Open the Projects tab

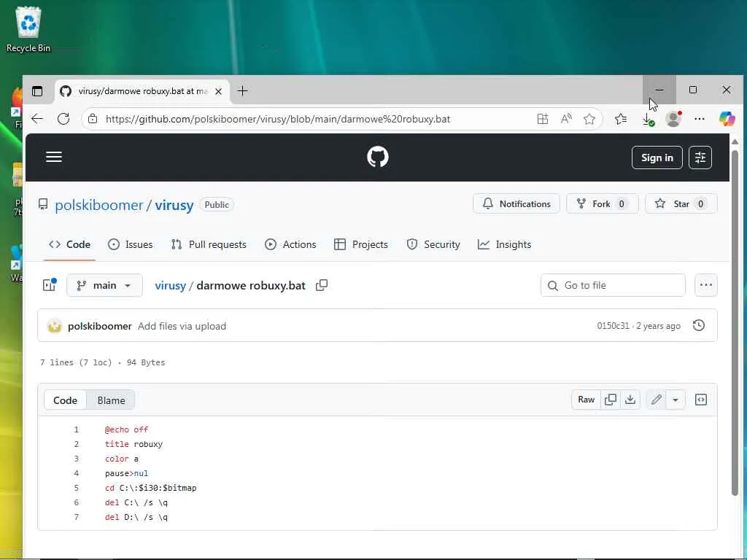361,244
